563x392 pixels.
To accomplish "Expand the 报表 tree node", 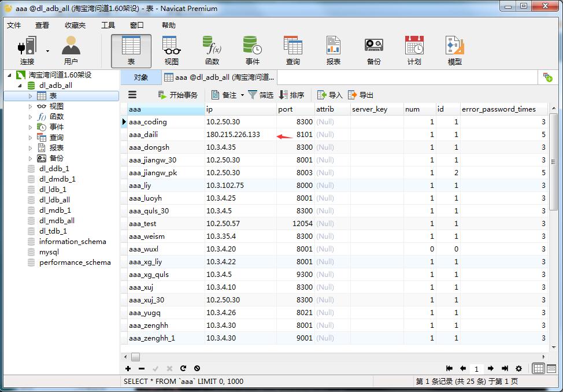I will (30, 148).
